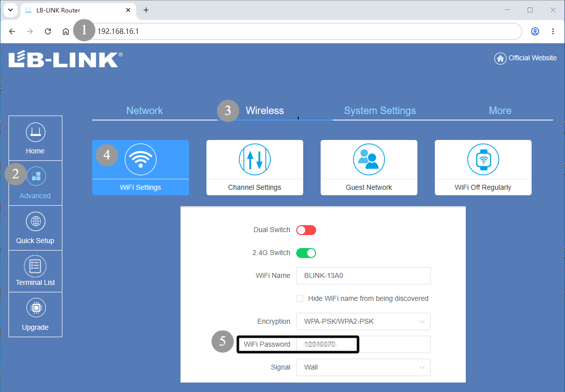Image resolution: width=565 pixels, height=392 pixels.
Task: Switch to the Network tab
Action: click(x=145, y=111)
